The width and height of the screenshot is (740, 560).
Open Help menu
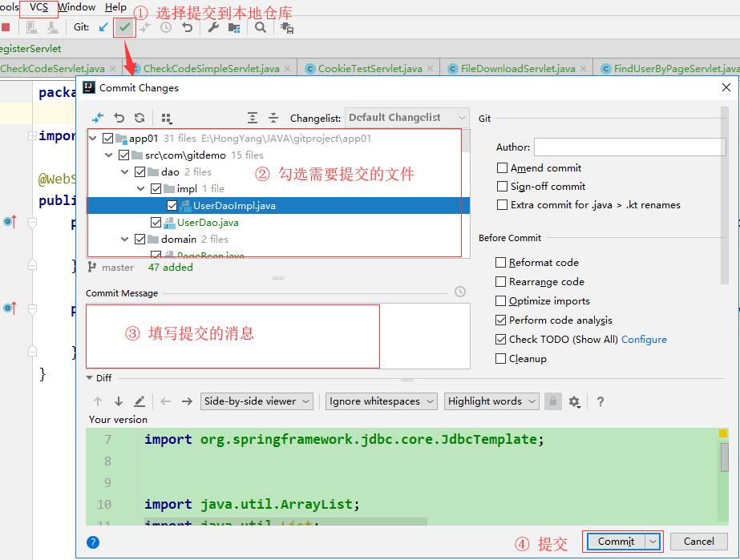pyautogui.click(x=115, y=7)
